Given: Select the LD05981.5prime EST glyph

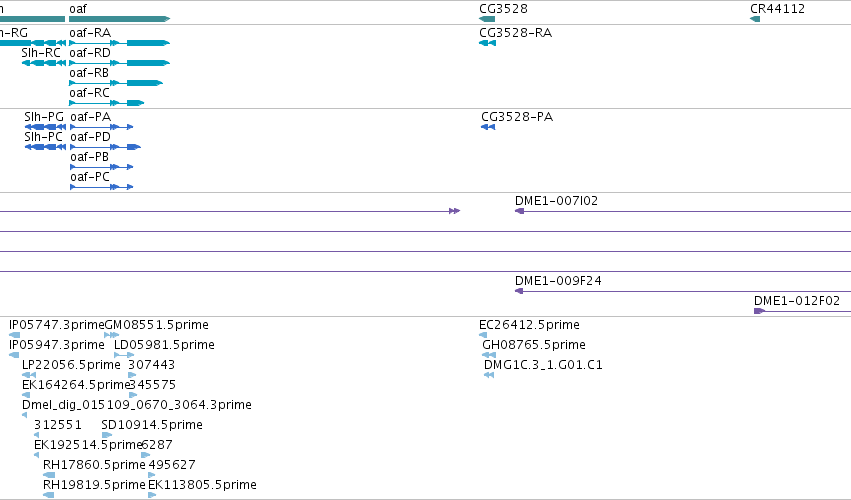Looking at the screenshot, I should click(x=124, y=355).
